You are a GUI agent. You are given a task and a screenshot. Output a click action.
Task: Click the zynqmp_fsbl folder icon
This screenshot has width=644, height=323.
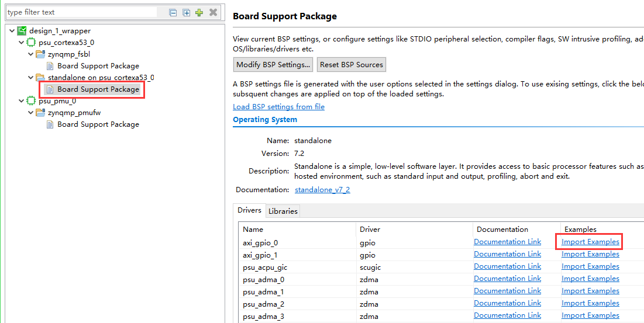click(x=40, y=54)
